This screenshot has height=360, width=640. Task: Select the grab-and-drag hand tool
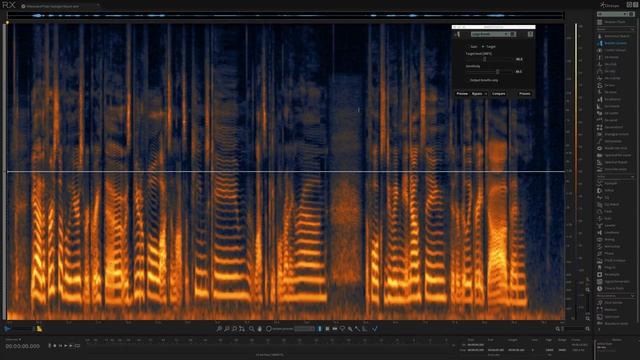tap(260, 329)
